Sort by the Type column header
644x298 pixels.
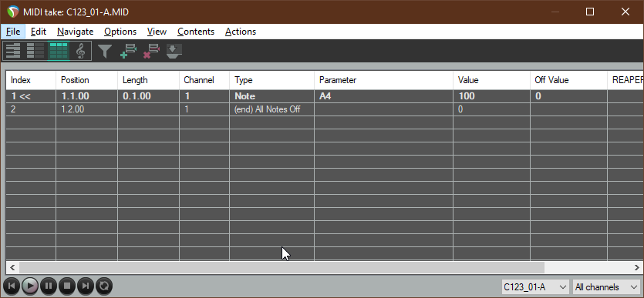pyautogui.click(x=271, y=80)
